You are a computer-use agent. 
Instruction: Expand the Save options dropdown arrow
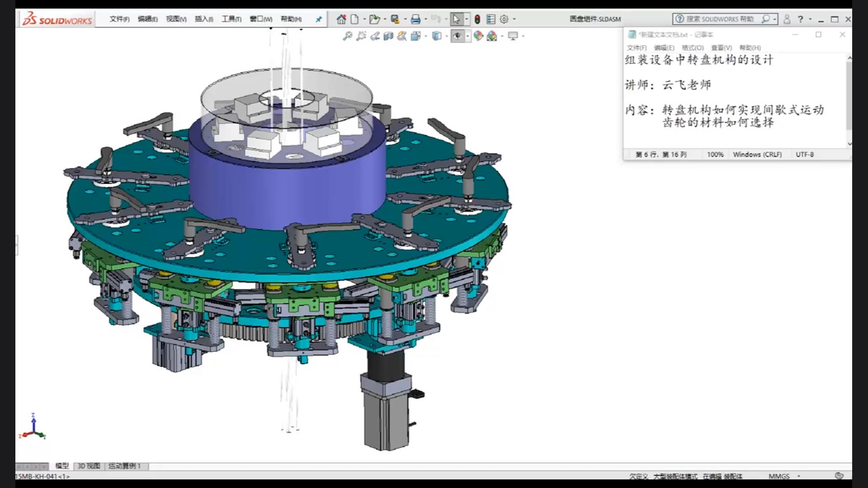click(x=406, y=19)
